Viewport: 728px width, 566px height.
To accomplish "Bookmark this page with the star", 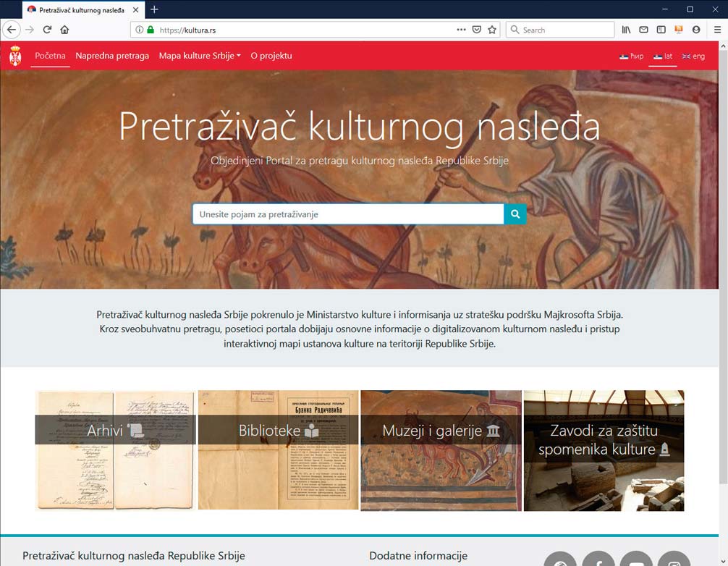I will pos(492,30).
